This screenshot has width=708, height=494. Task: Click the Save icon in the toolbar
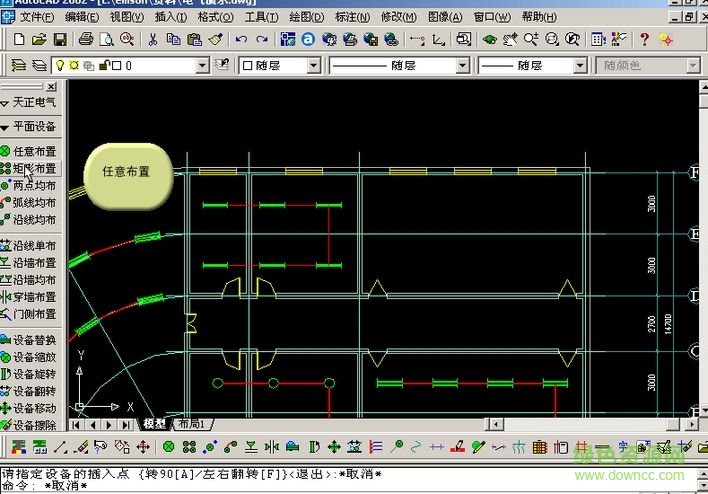pyautogui.click(x=60, y=39)
